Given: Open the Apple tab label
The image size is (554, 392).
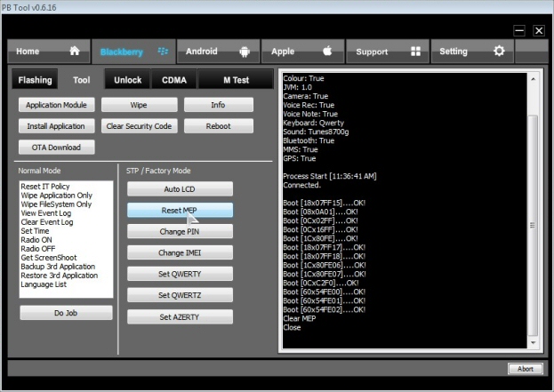Looking at the screenshot, I should pyautogui.click(x=283, y=52).
